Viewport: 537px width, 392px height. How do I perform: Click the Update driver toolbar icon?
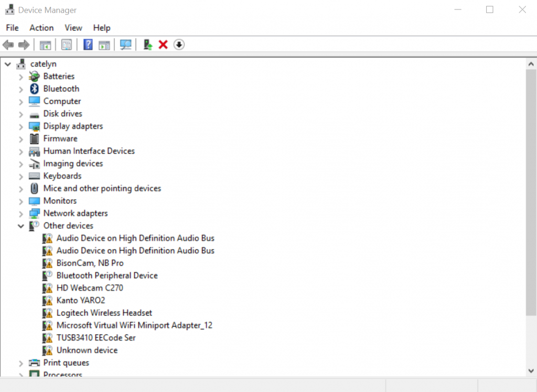[x=147, y=45]
